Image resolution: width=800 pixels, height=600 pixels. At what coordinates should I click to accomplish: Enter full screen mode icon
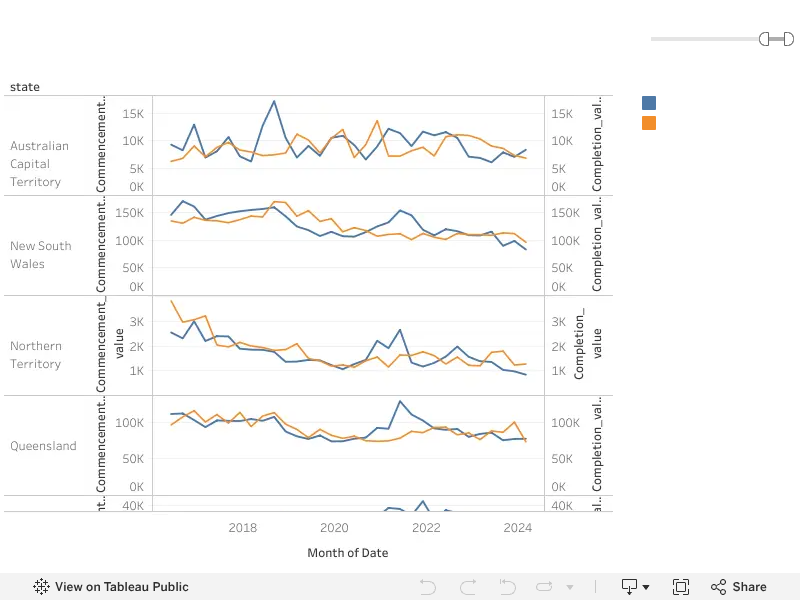pos(681,587)
